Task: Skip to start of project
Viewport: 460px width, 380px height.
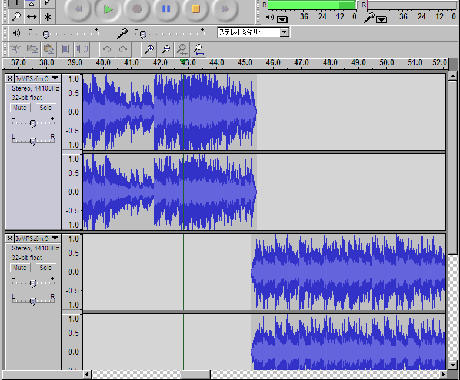Action: 78,9
